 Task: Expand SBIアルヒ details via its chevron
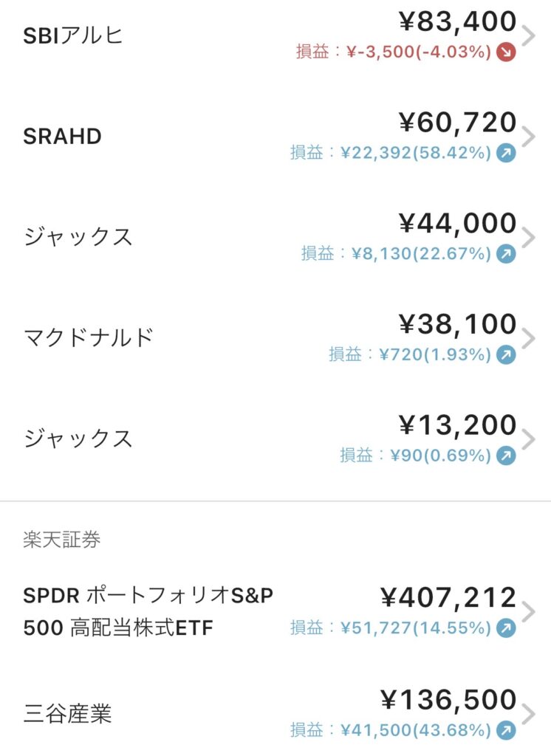tap(527, 36)
